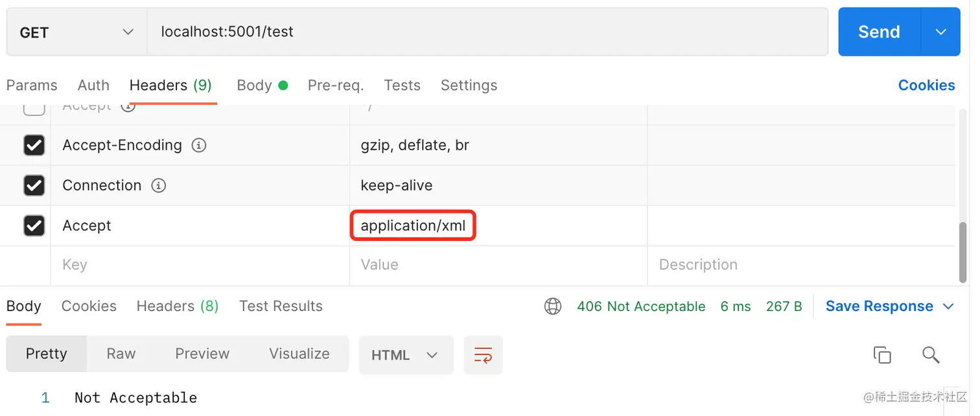
Task: Click the request URL input field
Action: tap(487, 32)
